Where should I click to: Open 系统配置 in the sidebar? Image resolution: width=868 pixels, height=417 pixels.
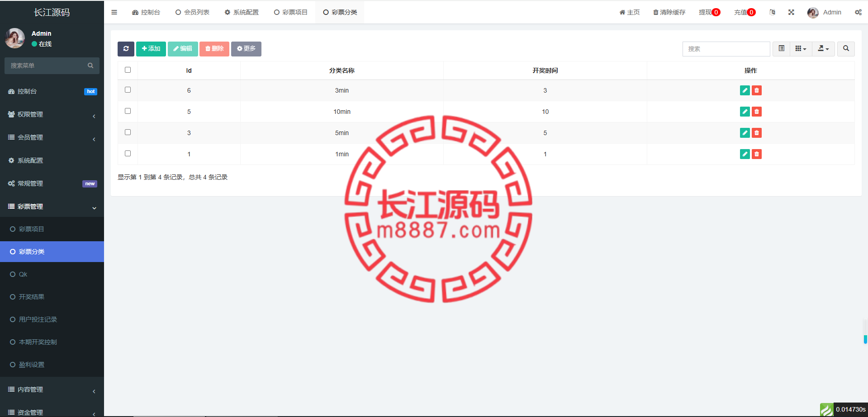pos(52,161)
